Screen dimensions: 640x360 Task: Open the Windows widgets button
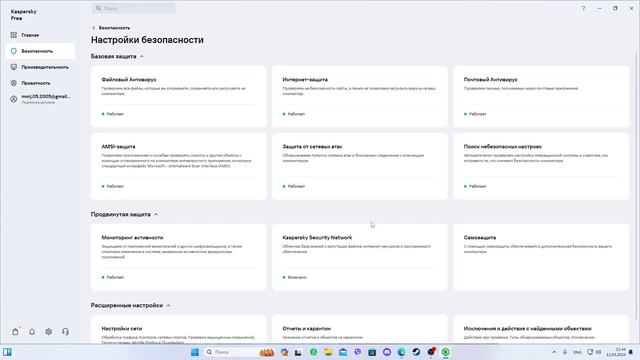[x=7, y=352]
